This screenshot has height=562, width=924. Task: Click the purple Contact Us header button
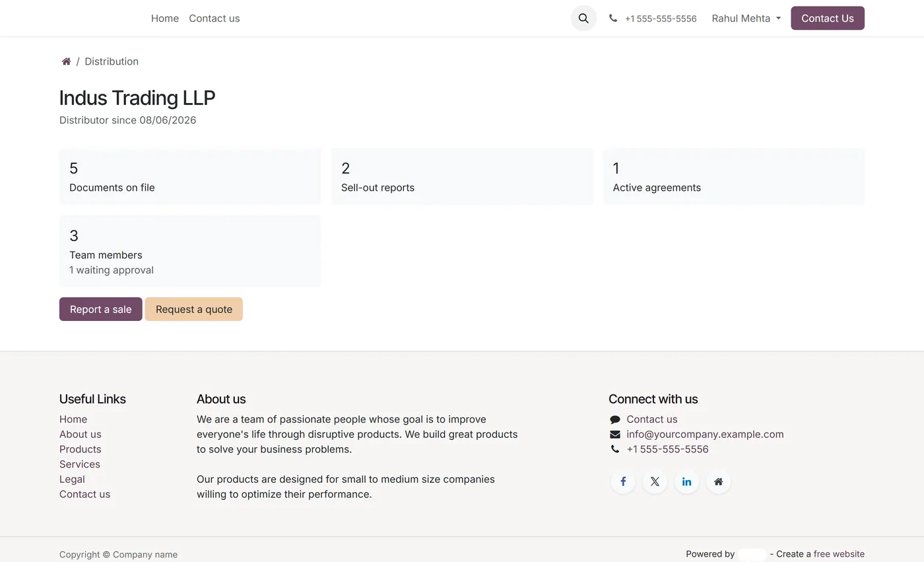(x=828, y=18)
